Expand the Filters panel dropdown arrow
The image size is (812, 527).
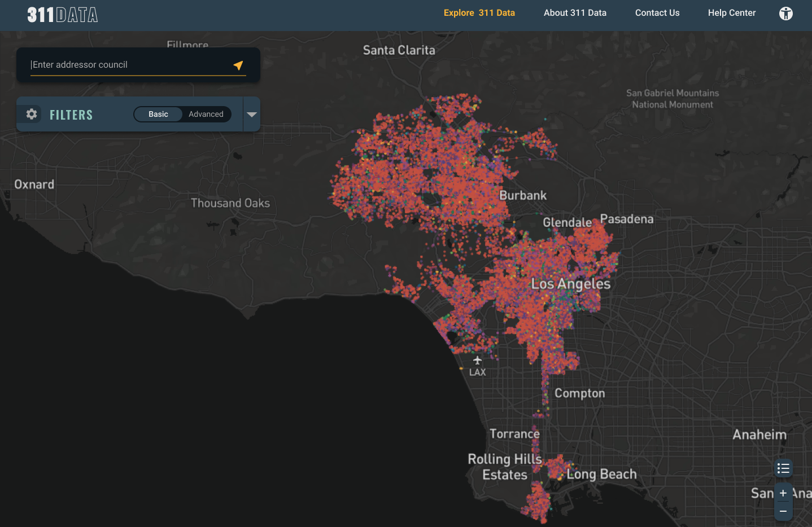tap(252, 114)
